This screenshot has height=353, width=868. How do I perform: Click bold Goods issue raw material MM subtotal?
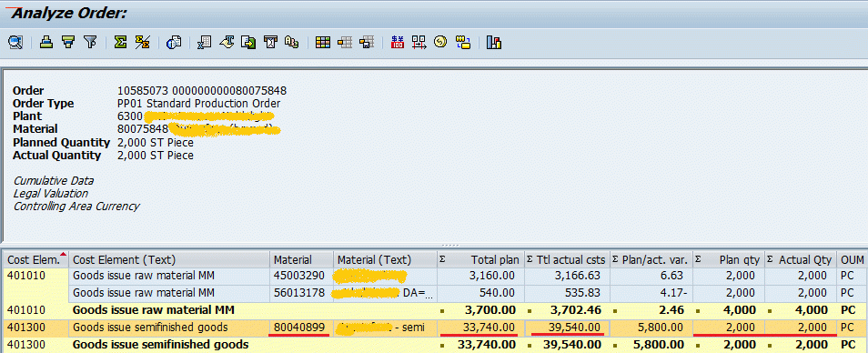point(154,310)
